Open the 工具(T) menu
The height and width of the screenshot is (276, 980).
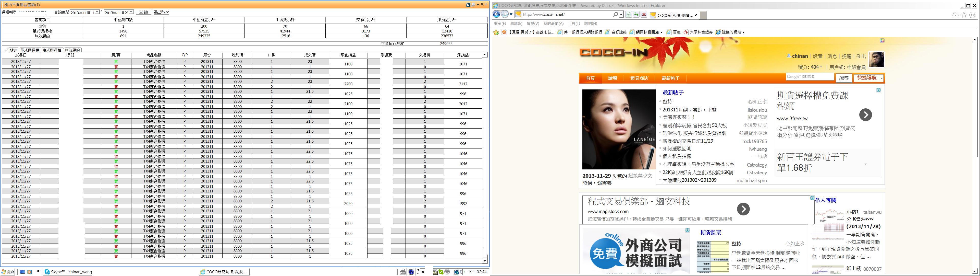click(x=574, y=24)
